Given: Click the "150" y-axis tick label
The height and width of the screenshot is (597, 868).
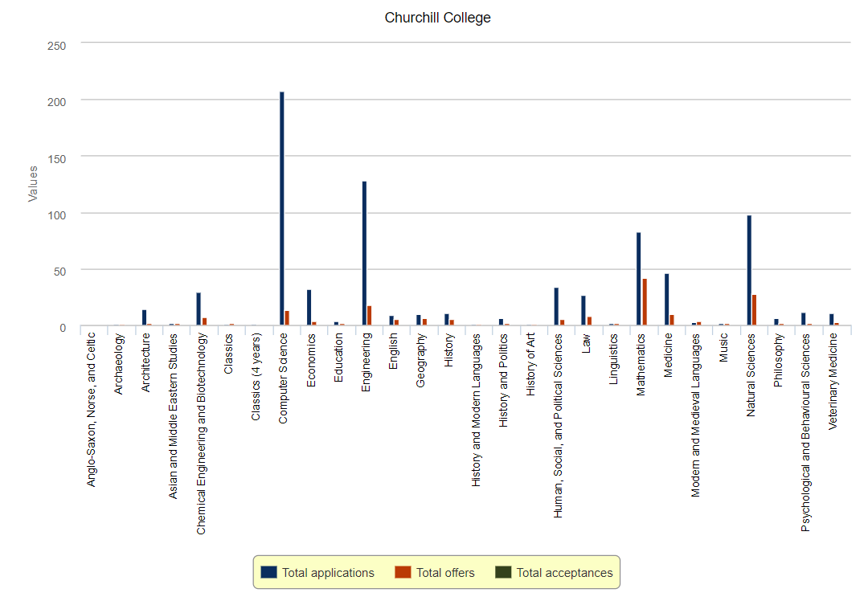Looking at the screenshot, I should pyautogui.click(x=56, y=159).
